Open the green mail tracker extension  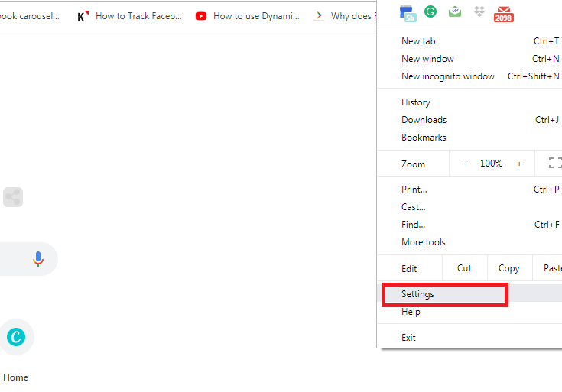(x=455, y=11)
